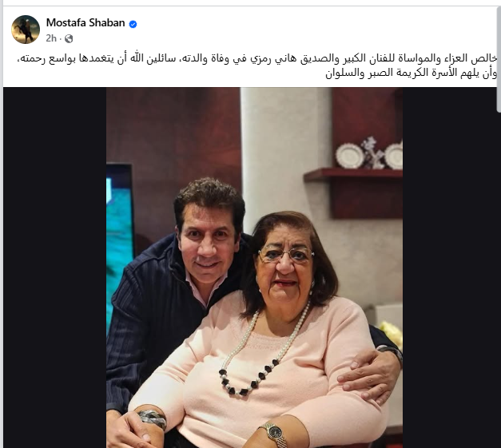Click the woman's eyeglasses in the photo
Screen dimensions: 501x448
[286, 254]
